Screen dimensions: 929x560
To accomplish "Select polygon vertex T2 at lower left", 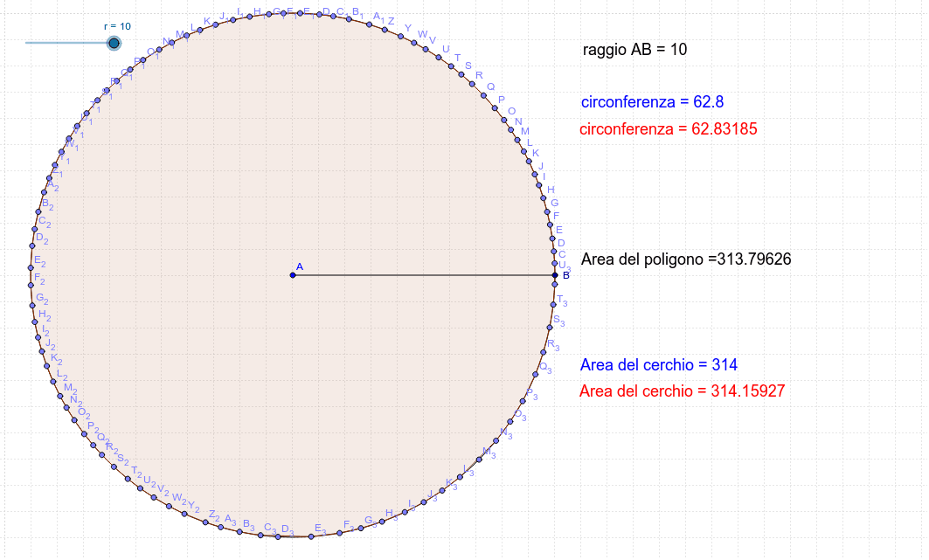I will coord(128,479).
